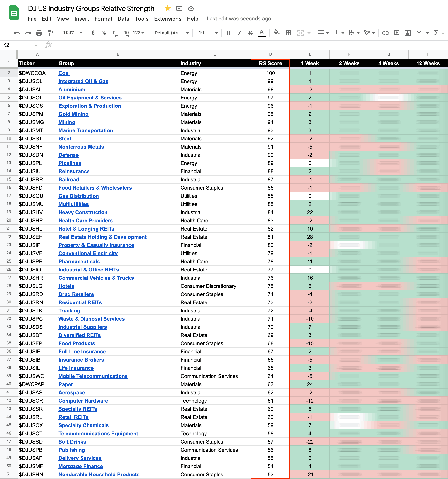The width and height of the screenshot is (448, 479).
Task: Format as percent icon
Action: tap(104, 33)
